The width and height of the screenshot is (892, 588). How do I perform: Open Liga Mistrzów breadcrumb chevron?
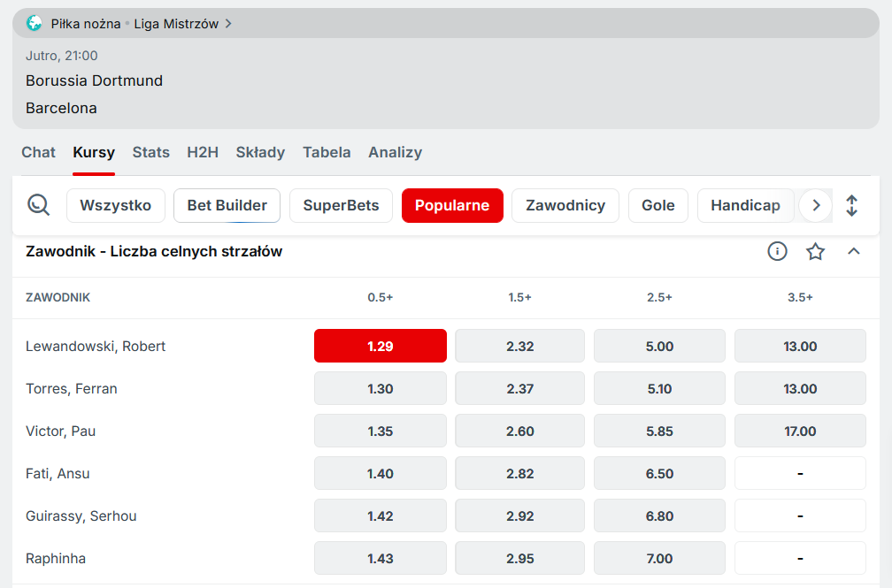click(x=228, y=24)
